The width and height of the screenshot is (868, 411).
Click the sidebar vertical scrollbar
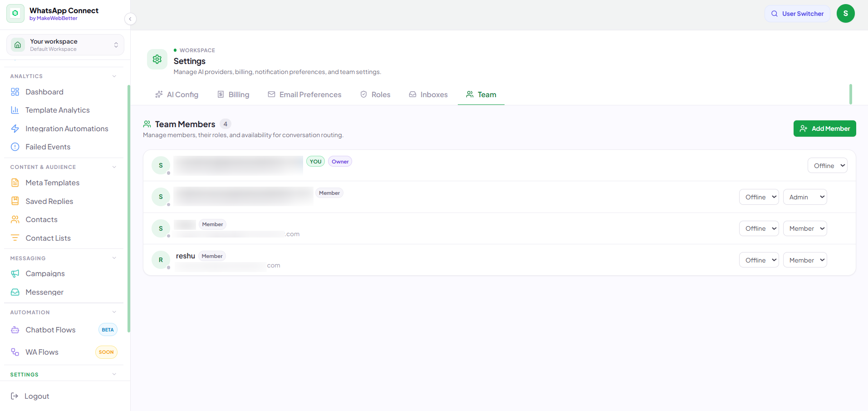click(129, 209)
